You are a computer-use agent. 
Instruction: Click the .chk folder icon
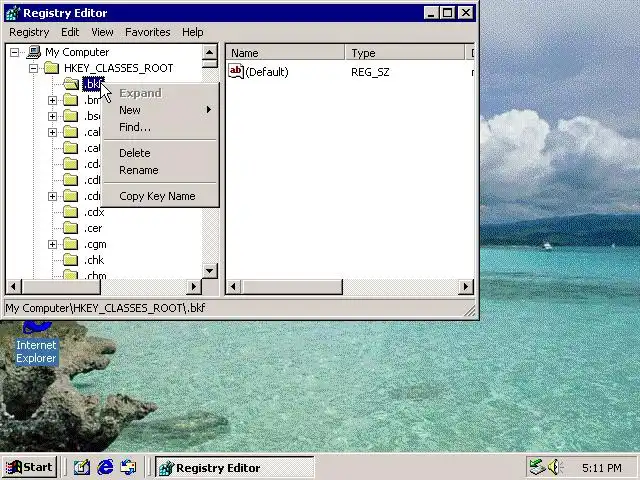pos(70,260)
